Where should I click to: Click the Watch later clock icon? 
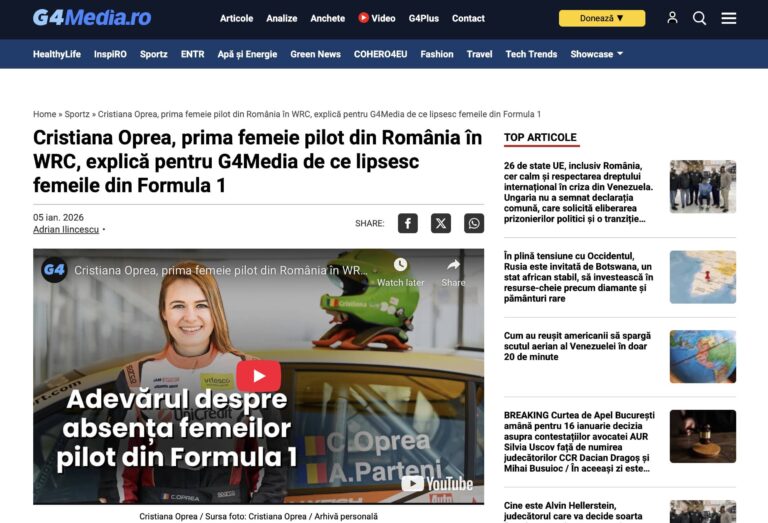click(x=400, y=265)
